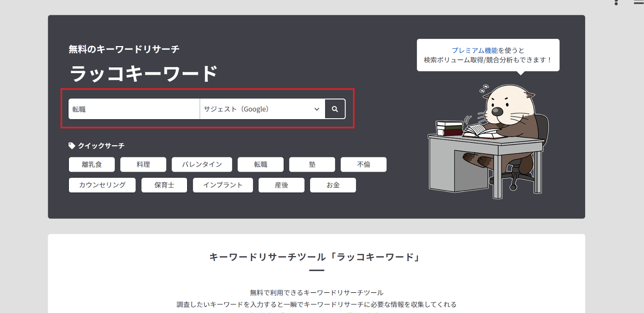
Task: Click the tag icon beside クイックサーチ
Action: click(x=72, y=146)
